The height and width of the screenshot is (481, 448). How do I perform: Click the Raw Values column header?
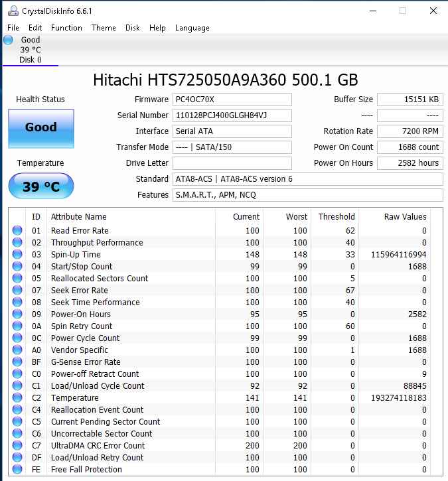pos(405,217)
